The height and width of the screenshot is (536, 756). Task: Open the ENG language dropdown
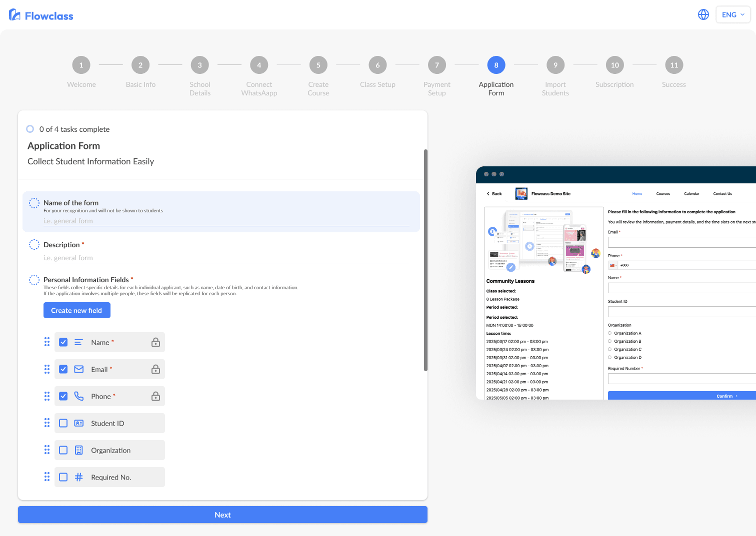[x=733, y=14]
